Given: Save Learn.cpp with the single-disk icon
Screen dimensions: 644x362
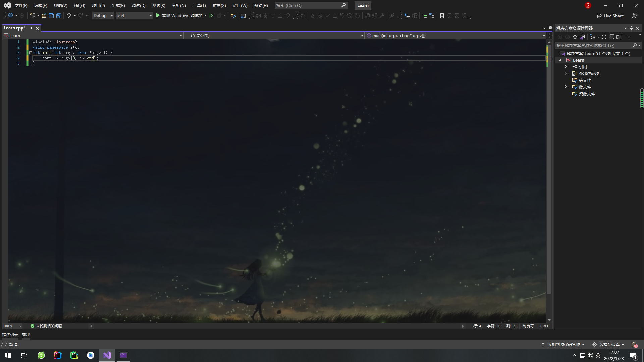Looking at the screenshot, I should [51, 16].
